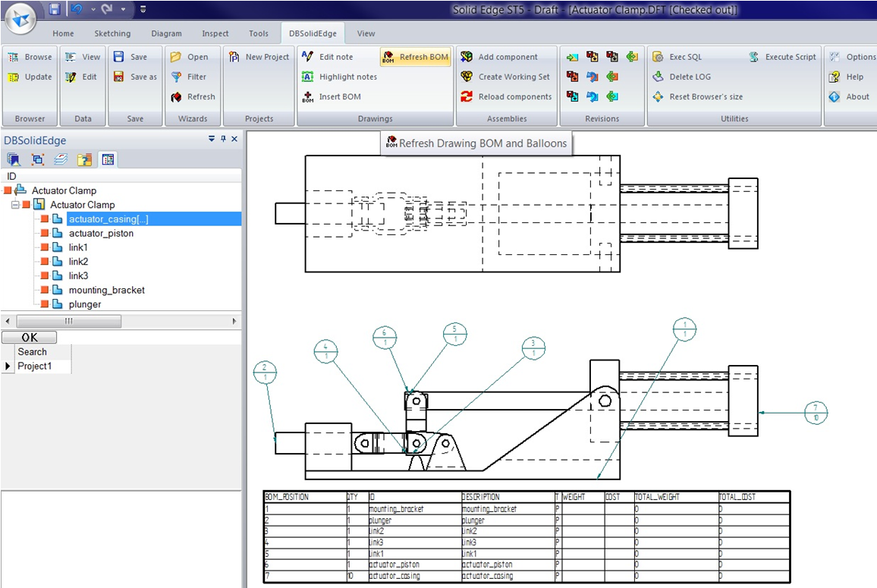Click Save as in the ribbon
The width and height of the screenshot is (877, 588).
click(135, 77)
